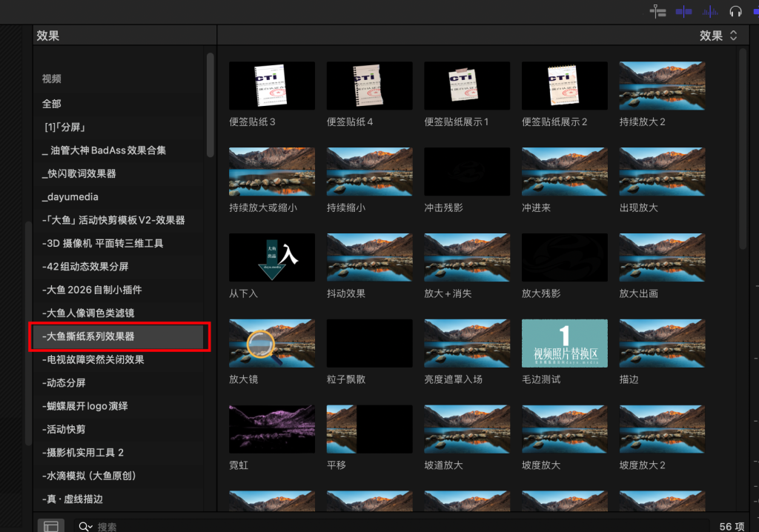The width and height of the screenshot is (759, 532).
Task: Select the 平移 effect thumbnail
Action: point(369,429)
